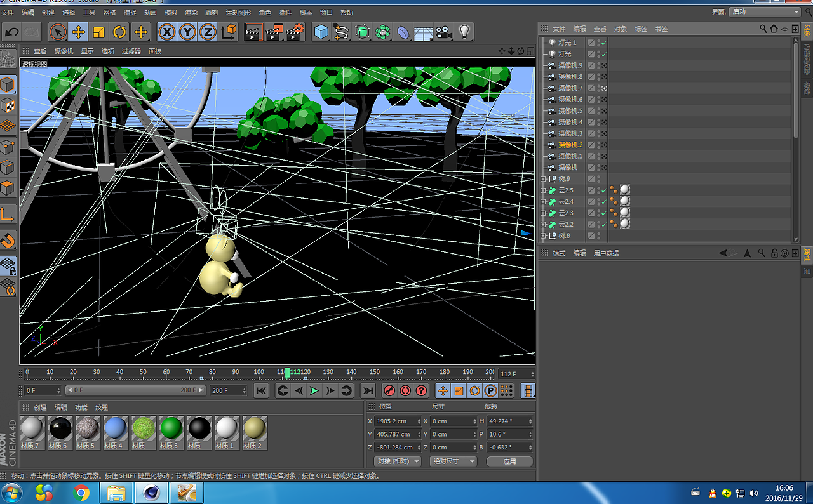Toggle editor visibility dots for 灯光.1

tap(598, 43)
